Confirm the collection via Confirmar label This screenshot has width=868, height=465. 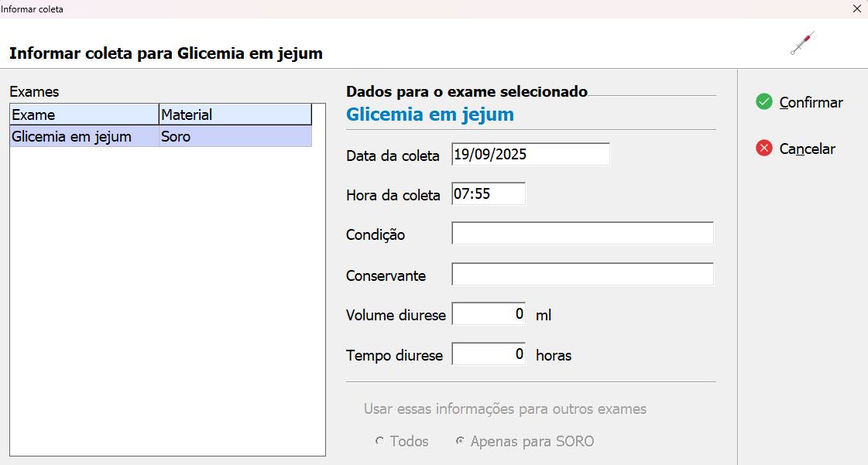(x=811, y=102)
